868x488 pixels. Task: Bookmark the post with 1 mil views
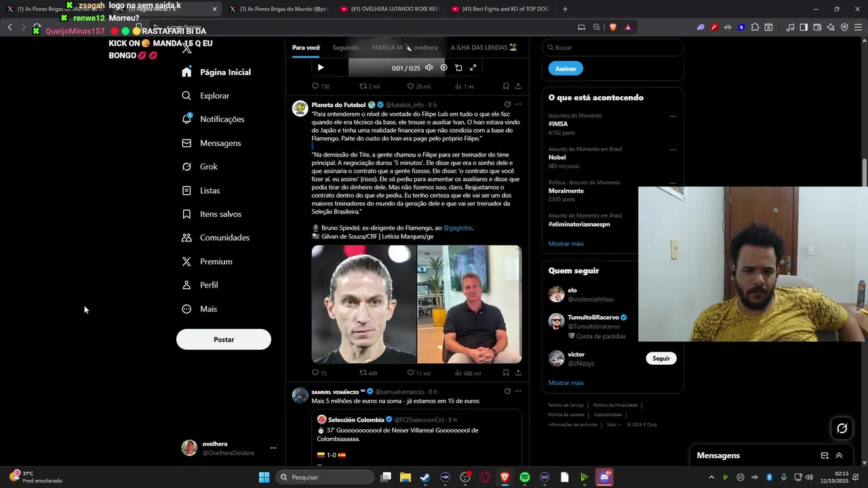506,86
